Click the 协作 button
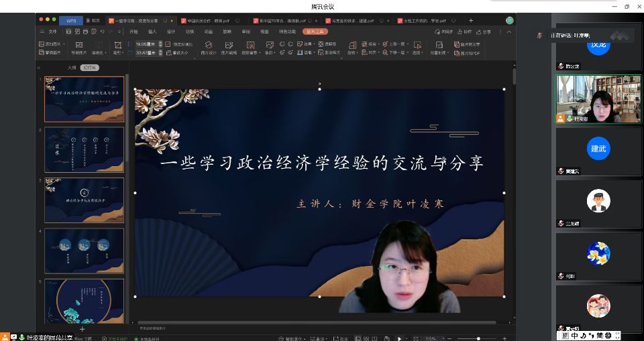The width and height of the screenshot is (644, 341). (465, 31)
